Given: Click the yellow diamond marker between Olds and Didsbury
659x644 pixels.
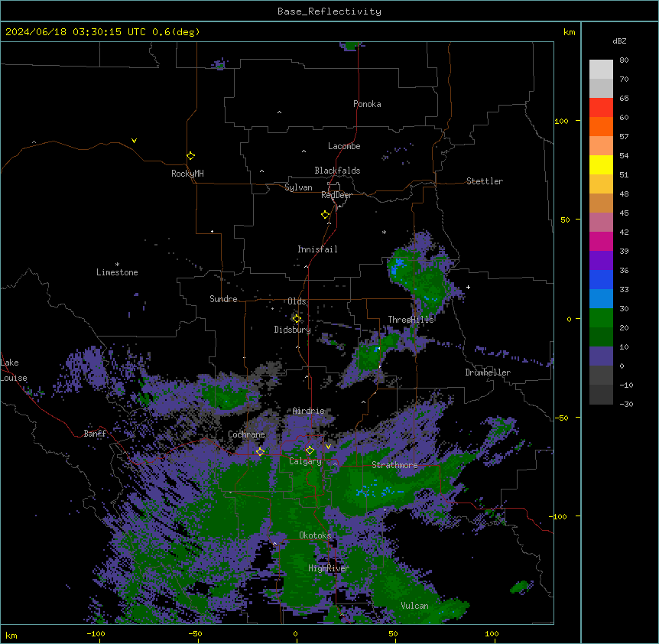Looking at the screenshot, I should click(x=297, y=319).
